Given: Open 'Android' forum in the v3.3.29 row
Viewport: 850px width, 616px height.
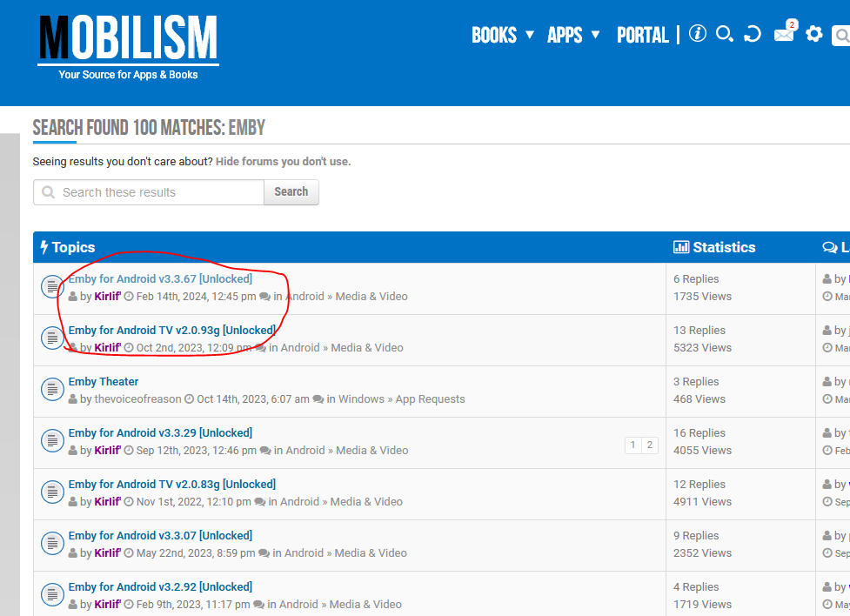Looking at the screenshot, I should pyautogui.click(x=305, y=451).
